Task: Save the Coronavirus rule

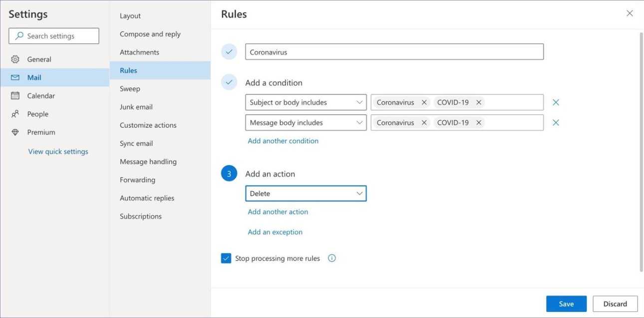Action: point(566,304)
